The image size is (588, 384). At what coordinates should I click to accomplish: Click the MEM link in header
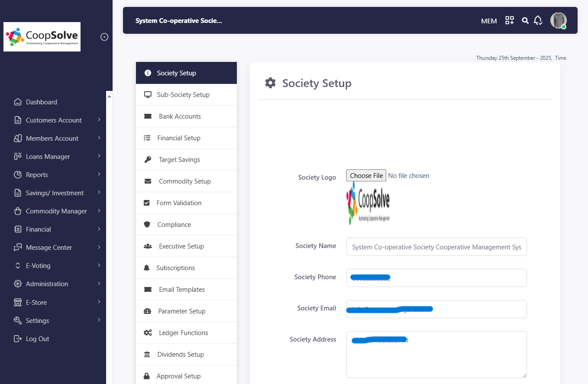pyautogui.click(x=489, y=21)
